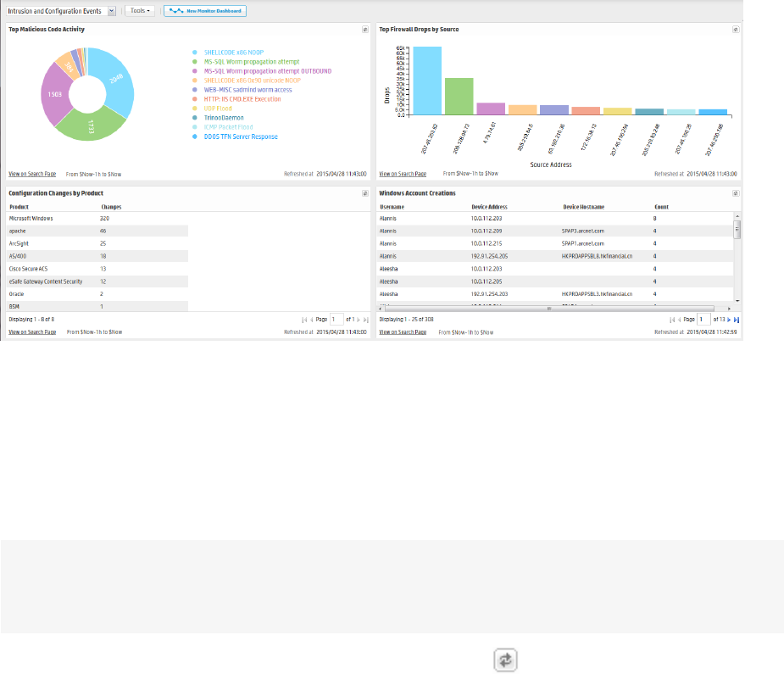Go to next page in Windows Account Creations

coord(729,320)
